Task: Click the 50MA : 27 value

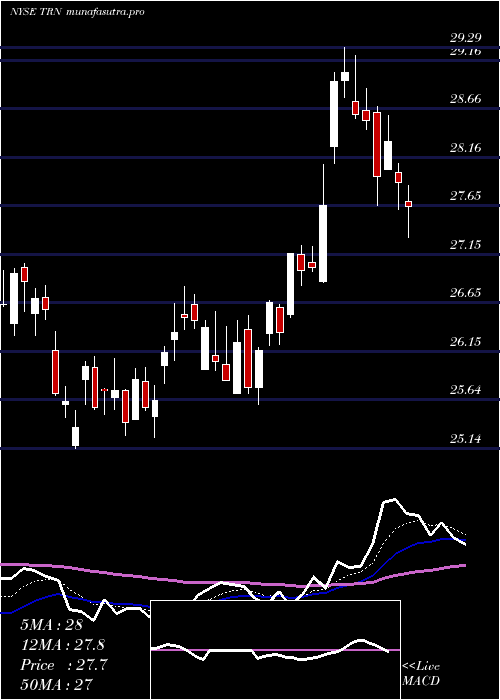Action: coord(56,685)
